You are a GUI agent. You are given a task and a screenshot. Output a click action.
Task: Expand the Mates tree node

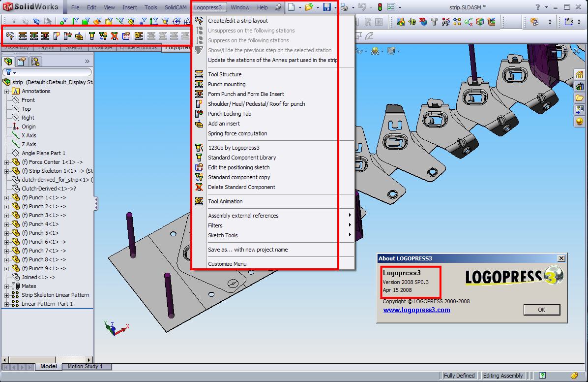pos(6,286)
